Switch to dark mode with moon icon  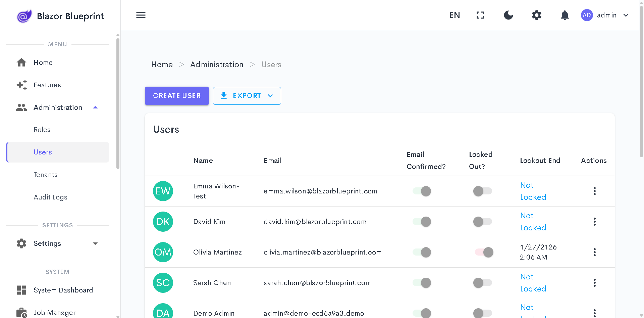tap(508, 15)
